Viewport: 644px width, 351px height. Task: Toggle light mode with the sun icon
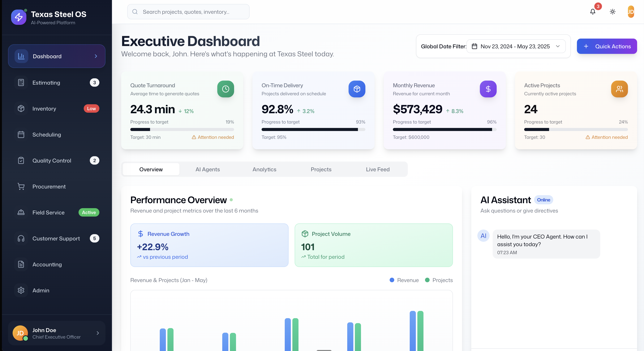click(x=612, y=12)
